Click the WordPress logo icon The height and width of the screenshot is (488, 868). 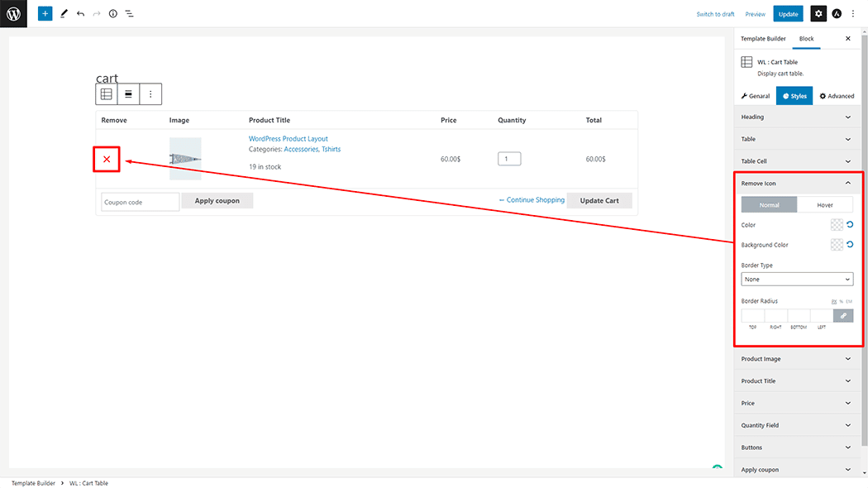tap(13, 14)
